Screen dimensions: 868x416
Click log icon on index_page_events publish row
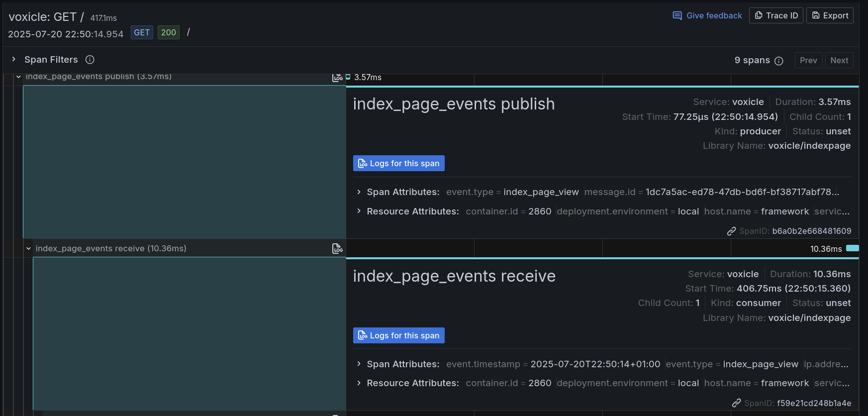pyautogui.click(x=337, y=78)
